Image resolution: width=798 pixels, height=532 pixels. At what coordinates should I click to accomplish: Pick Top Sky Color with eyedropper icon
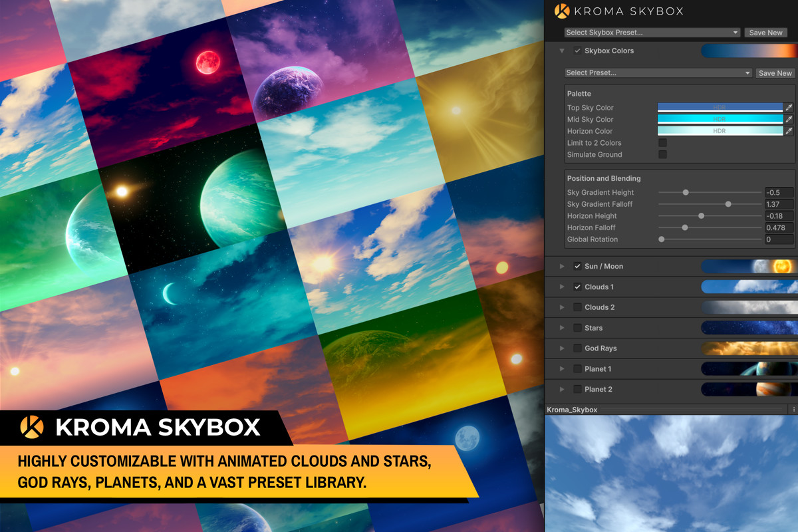pyautogui.click(x=789, y=108)
